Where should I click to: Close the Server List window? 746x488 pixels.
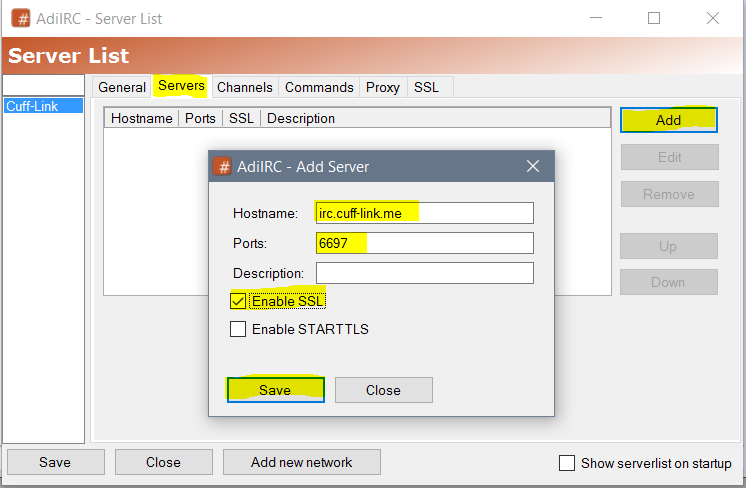point(713,18)
